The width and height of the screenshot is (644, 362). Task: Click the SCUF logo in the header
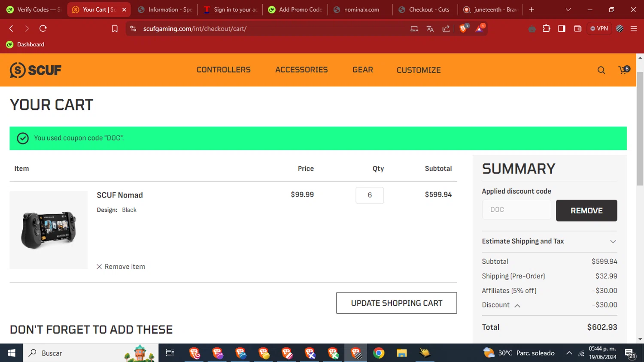(36, 70)
